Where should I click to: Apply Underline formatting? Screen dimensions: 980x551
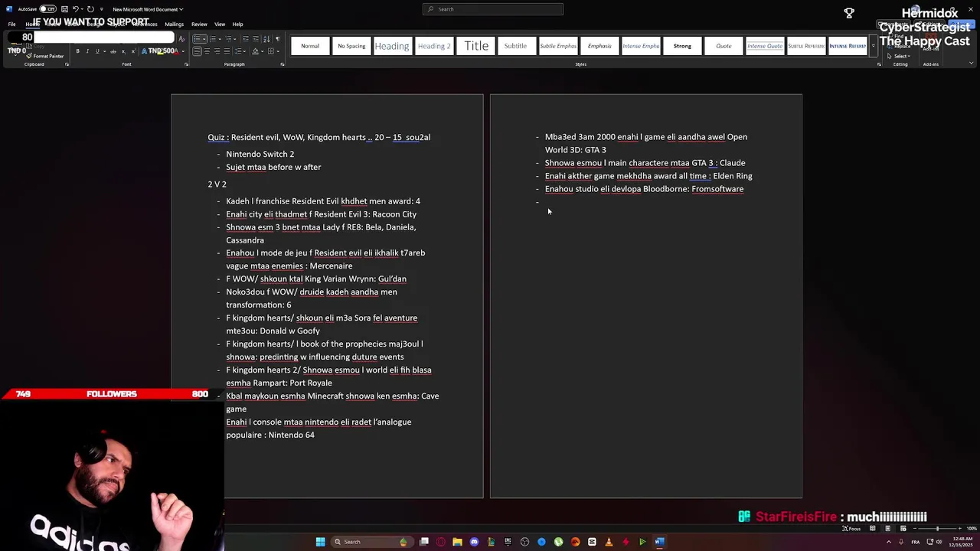point(97,51)
